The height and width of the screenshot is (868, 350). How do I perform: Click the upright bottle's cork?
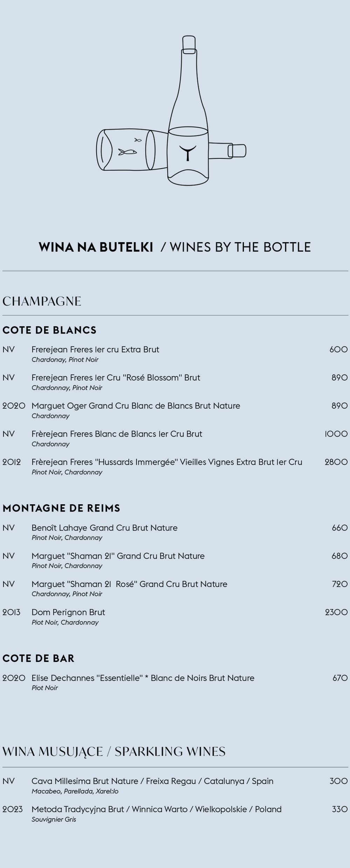189,44
